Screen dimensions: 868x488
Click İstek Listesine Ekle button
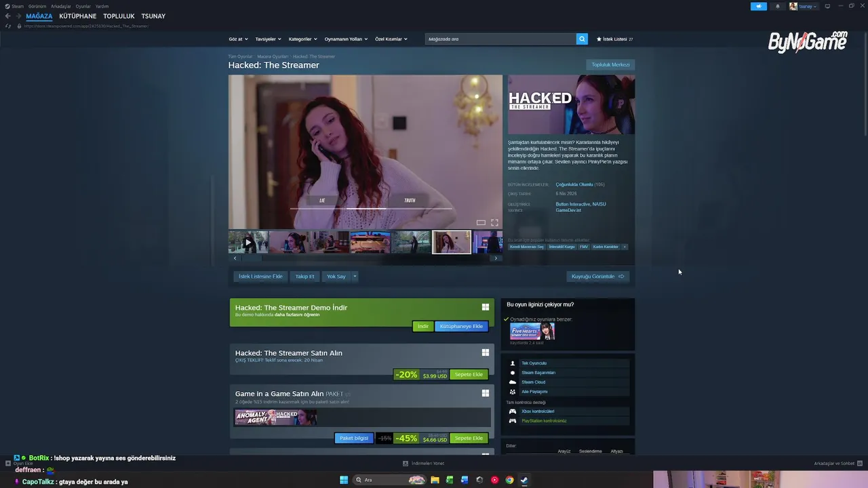coord(260,277)
